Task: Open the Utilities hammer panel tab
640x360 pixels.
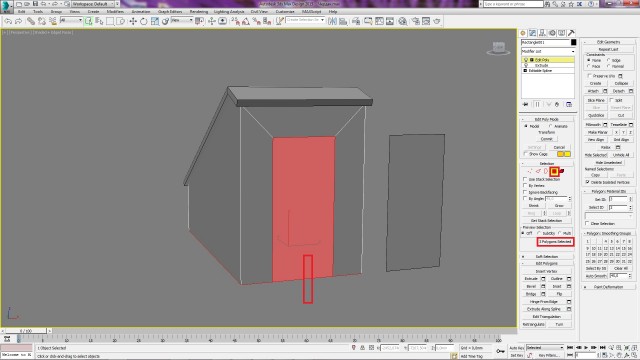Action: coord(571,33)
